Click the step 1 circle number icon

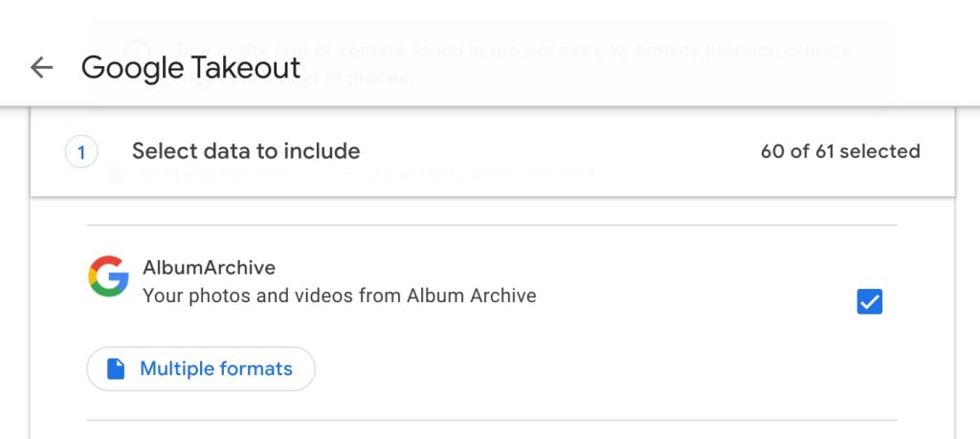(81, 151)
